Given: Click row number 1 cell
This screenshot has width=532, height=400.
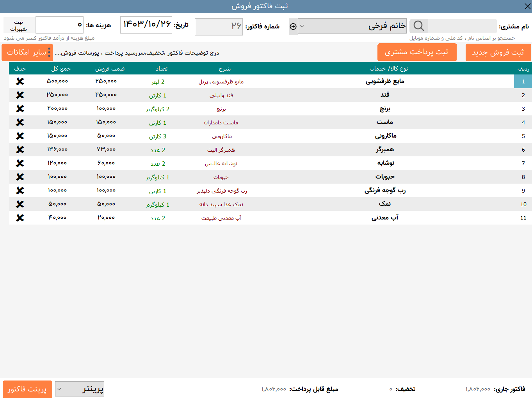Looking at the screenshot, I should coord(523,81).
